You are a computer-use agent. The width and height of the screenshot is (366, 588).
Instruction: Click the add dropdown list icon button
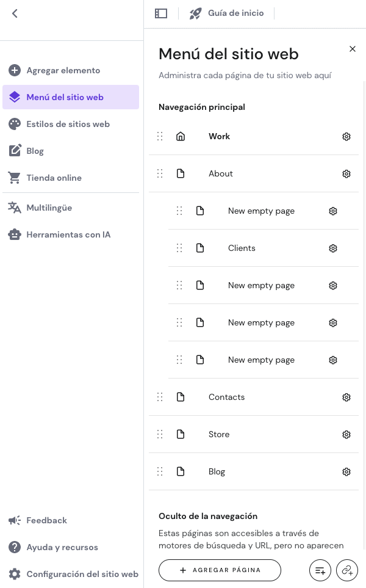click(320, 570)
